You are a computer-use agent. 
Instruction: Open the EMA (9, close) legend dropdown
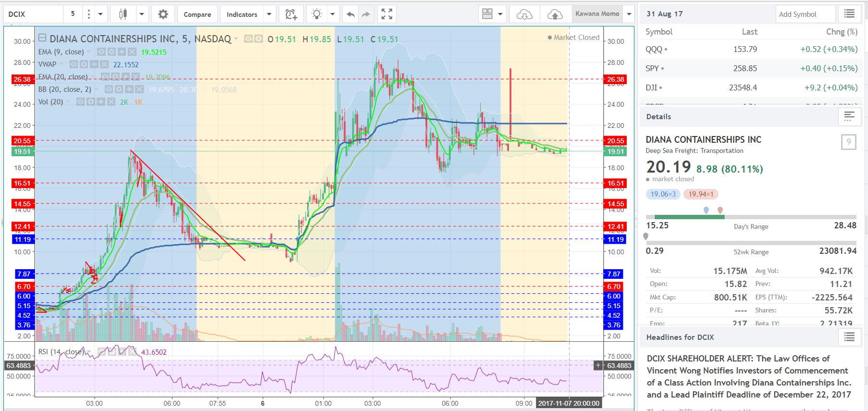pos(88,52)
